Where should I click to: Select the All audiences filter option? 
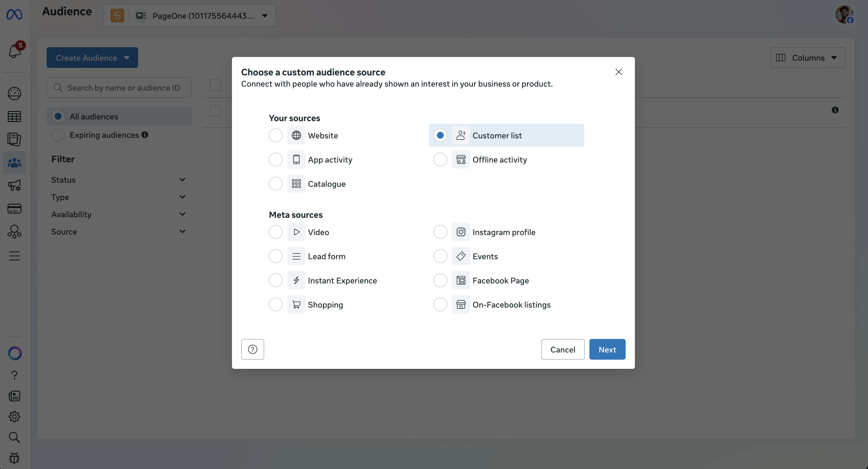click(58, 116)
